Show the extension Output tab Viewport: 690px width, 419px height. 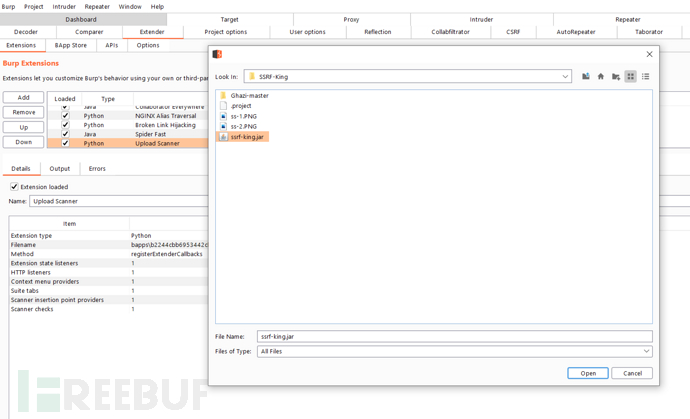coord(60,169)
